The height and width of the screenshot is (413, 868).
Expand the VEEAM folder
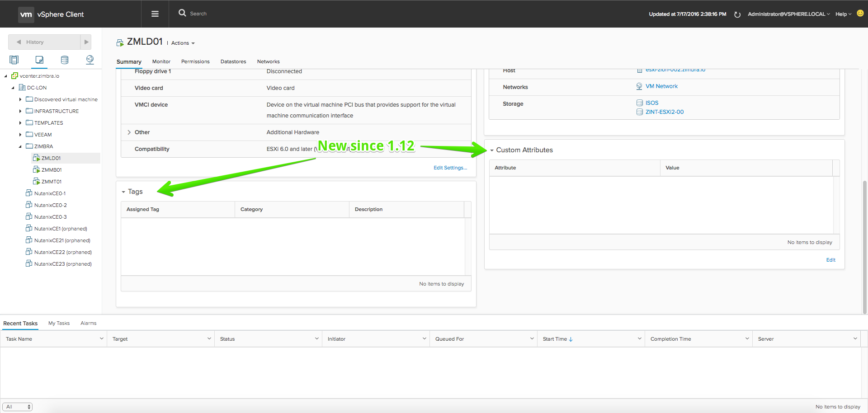point(20,135)
